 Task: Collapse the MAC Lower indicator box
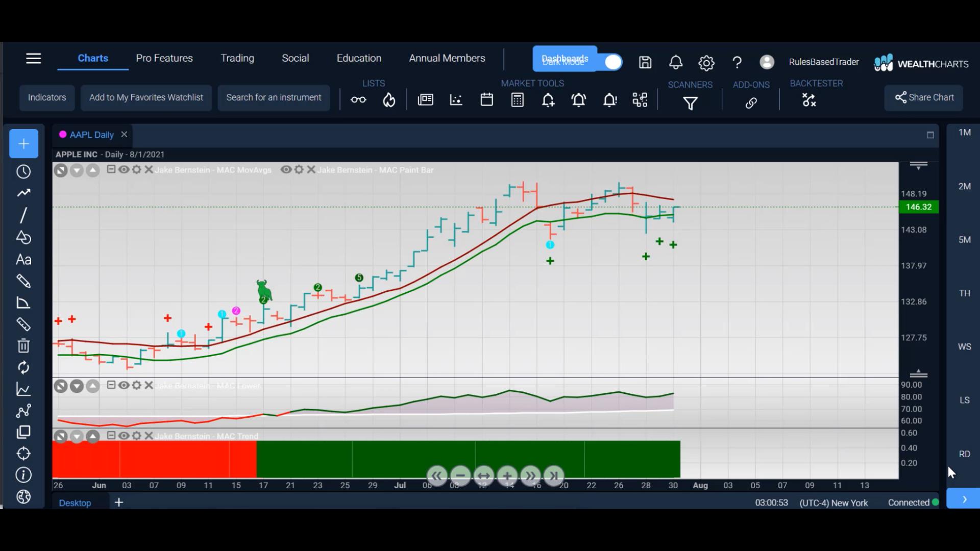tap(111, 385)
